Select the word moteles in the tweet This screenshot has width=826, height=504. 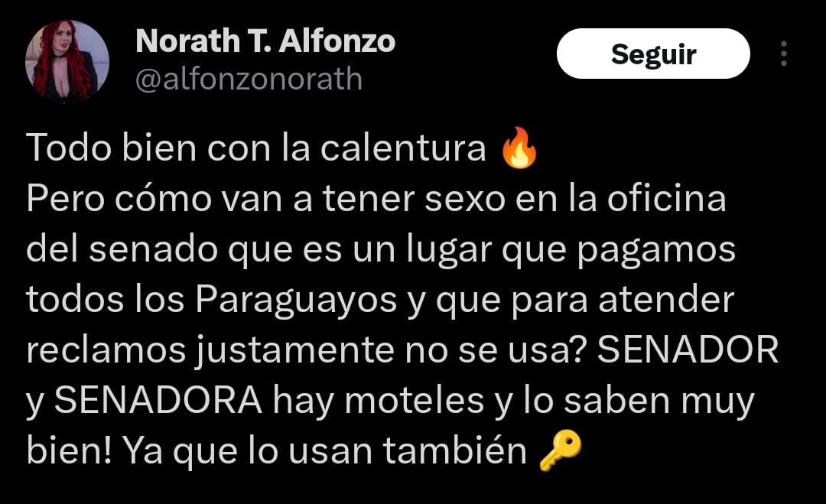[x=414, y=400]
